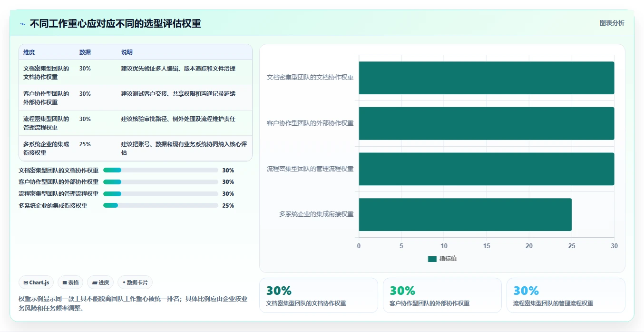Click the footnote starting 权重示例显示同一款工具
Viewport: 644px width, 332px height.
click(x=133, y=303)
